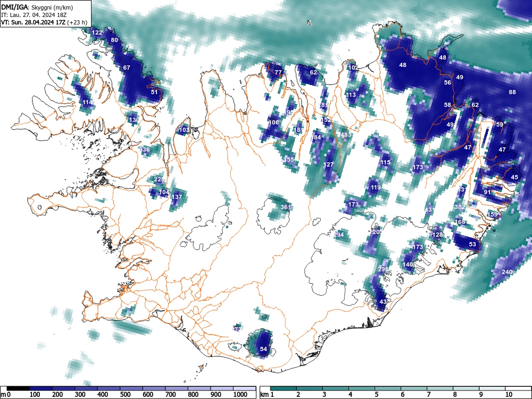
Task: Click the kilometer legend label 9
Action: (481, 395)
